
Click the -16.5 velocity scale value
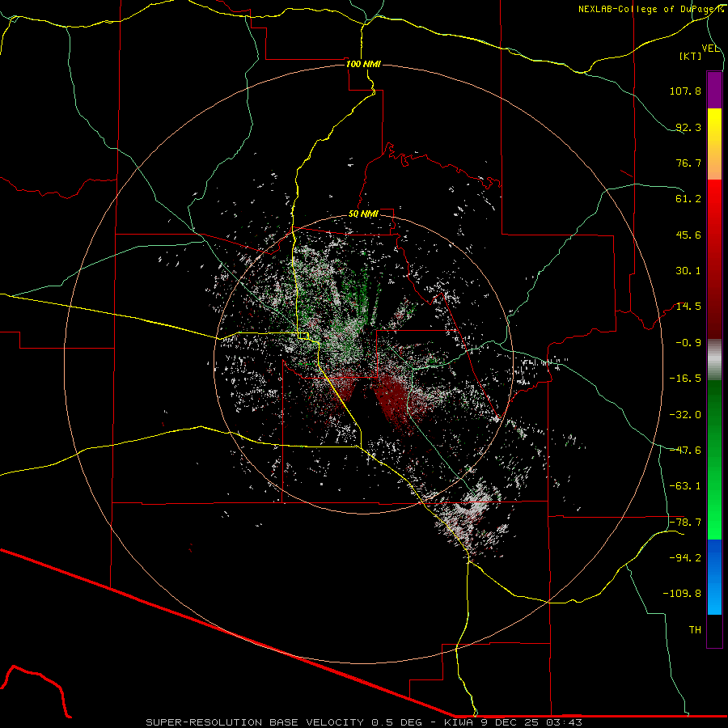pyautogui.click(x=685, y=379)
